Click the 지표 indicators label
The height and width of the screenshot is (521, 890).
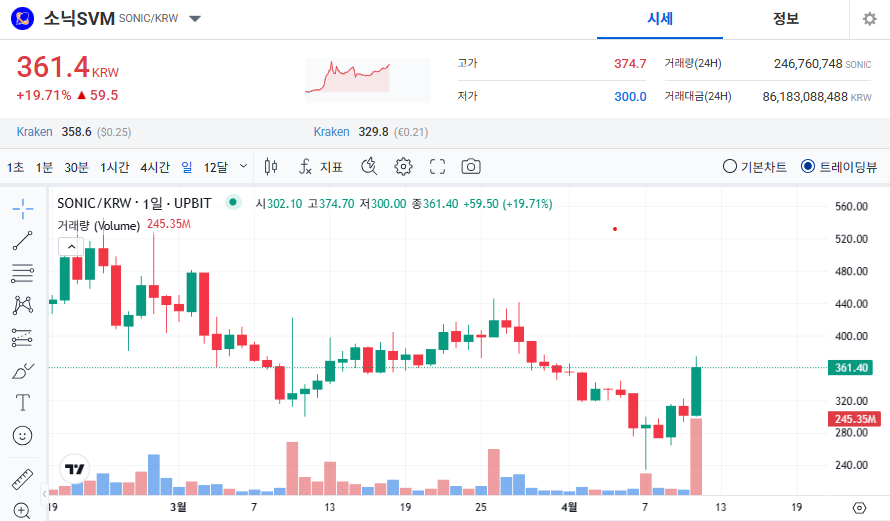pyautogui.click(x=331, y=167)
